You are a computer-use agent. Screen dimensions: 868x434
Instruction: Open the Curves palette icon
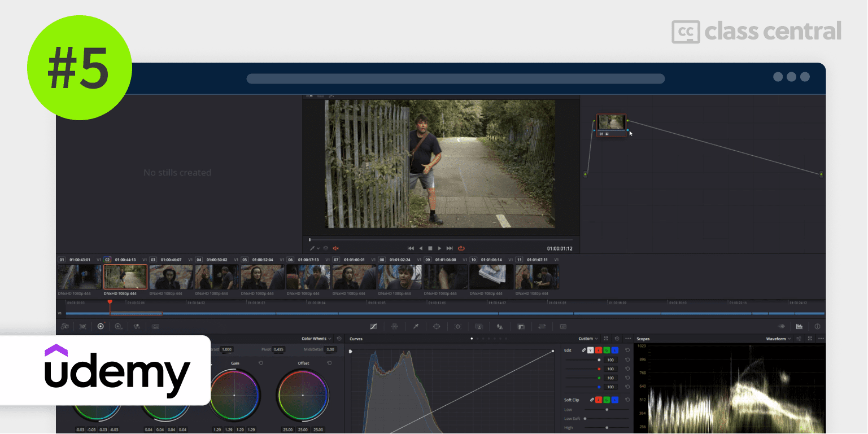tap(373, 326)
